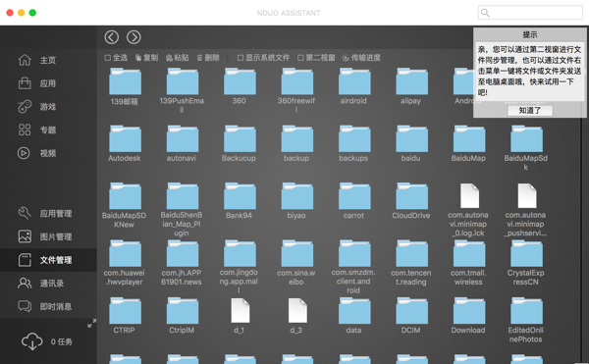Select the alipay folder

click(411, 81)
